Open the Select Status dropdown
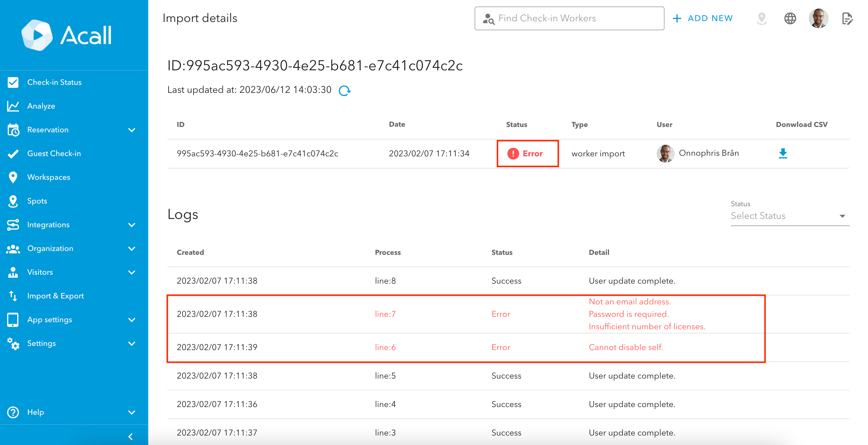 pyautogui.click(x=790, y=216)
